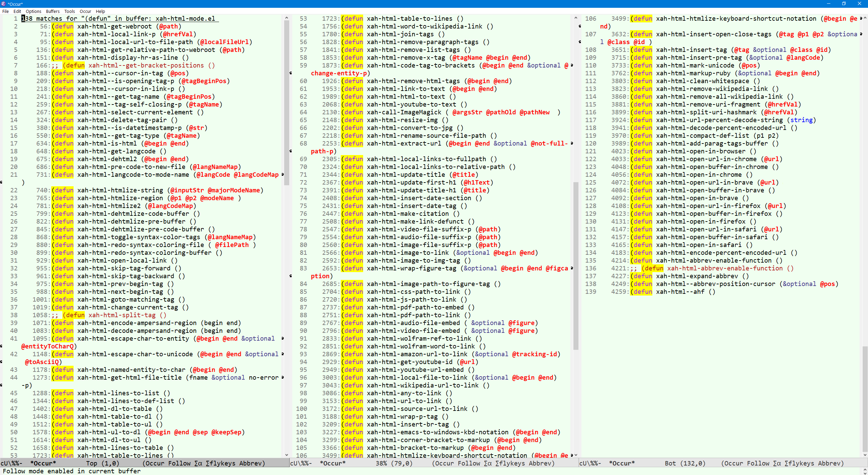868x475 pixels.
Task: Click middle pane scrollbar thumb
Action: (x=576, y=266)
